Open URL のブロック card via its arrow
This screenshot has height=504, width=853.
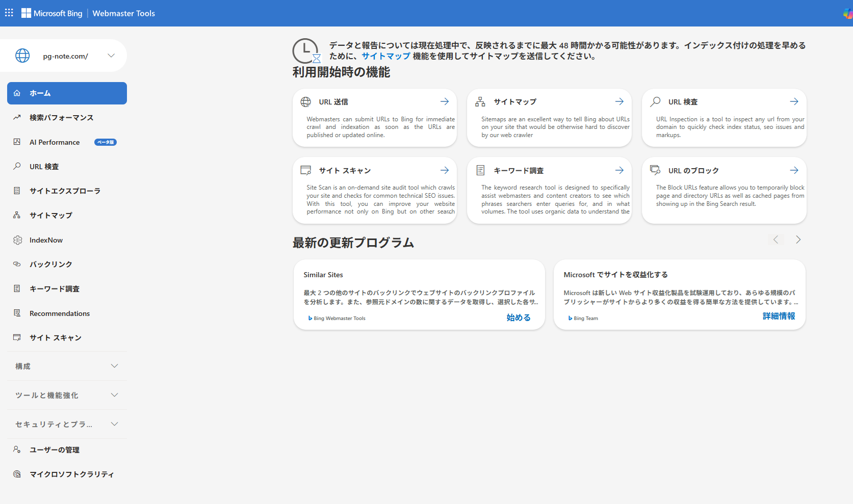794,170
